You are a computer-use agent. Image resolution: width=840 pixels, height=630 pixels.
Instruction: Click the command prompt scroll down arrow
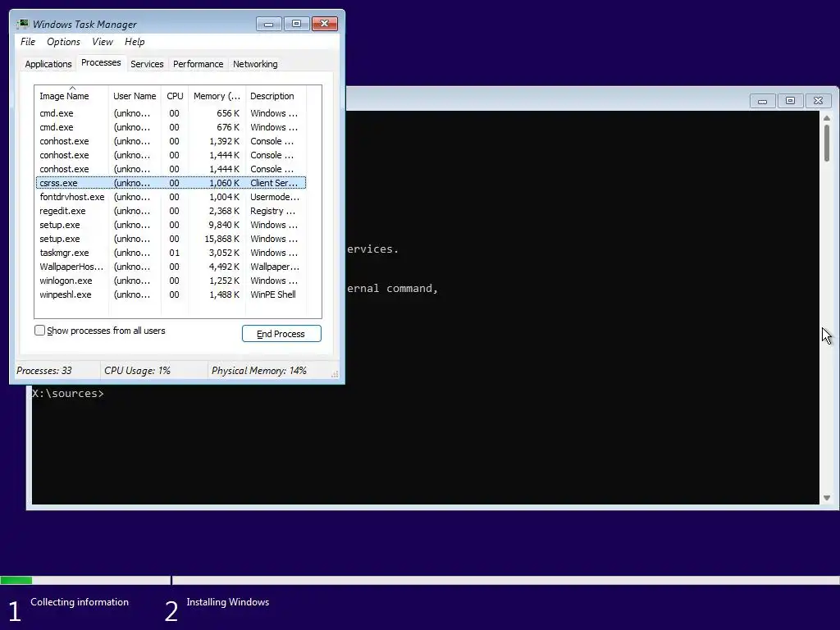827,498
